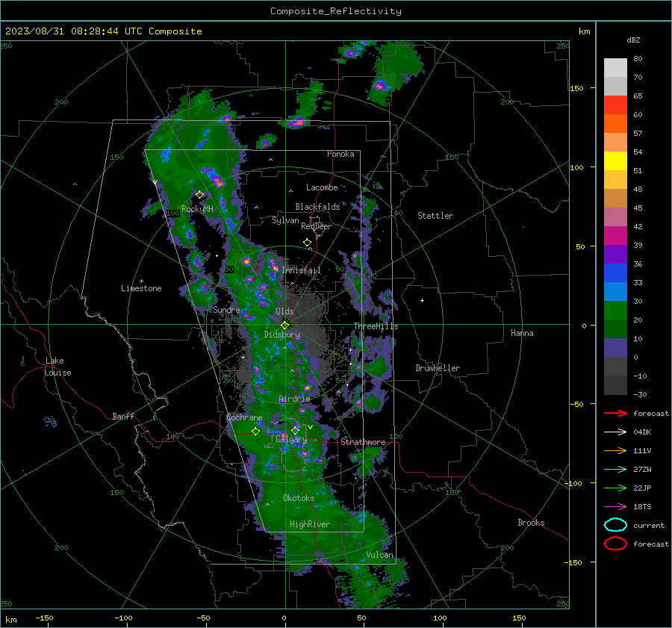Click the orange 111V arrow legend icon

[x=615, y=450]
